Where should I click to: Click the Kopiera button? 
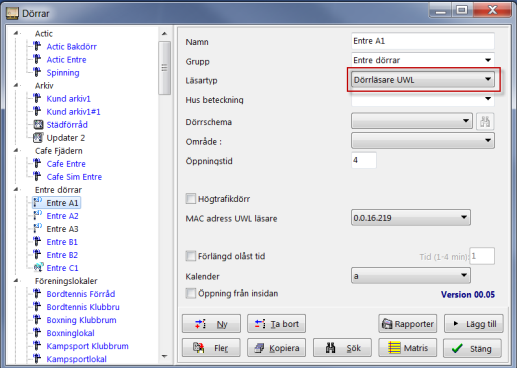tap(276, 348)
